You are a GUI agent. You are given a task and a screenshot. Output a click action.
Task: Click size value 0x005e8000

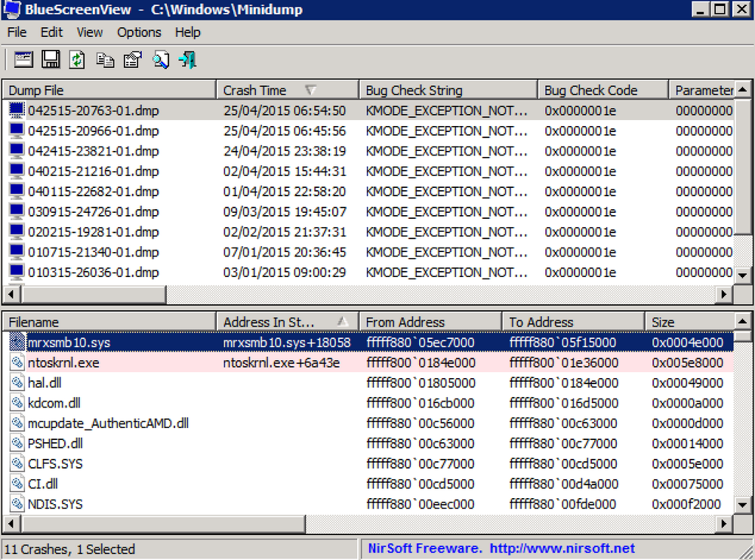(688, 362)
